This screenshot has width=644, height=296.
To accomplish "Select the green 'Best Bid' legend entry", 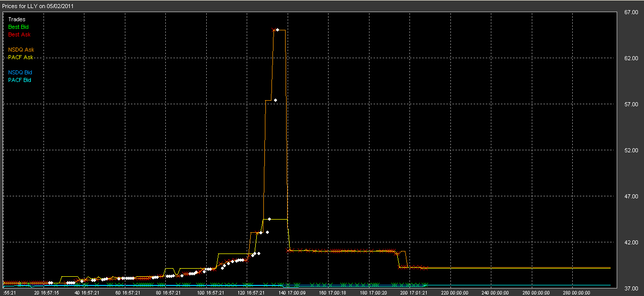I will click(x=19, y=27).
